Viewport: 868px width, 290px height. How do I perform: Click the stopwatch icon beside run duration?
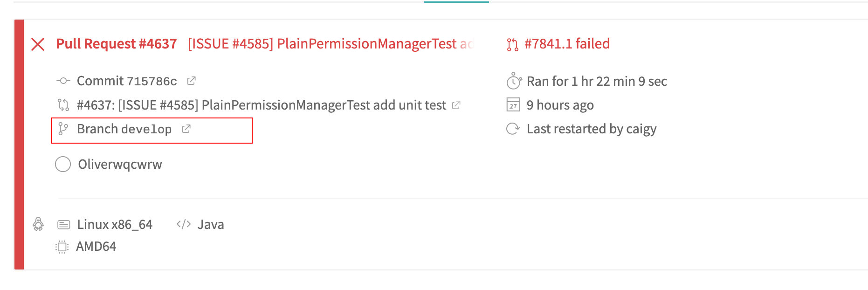coord(513,81)
